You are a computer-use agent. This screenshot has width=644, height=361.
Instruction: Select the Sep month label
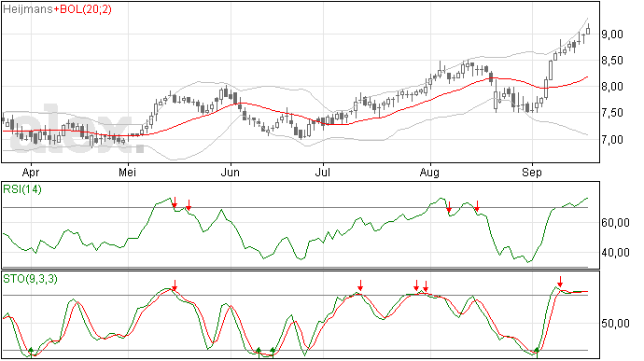[x=532, y=173]
